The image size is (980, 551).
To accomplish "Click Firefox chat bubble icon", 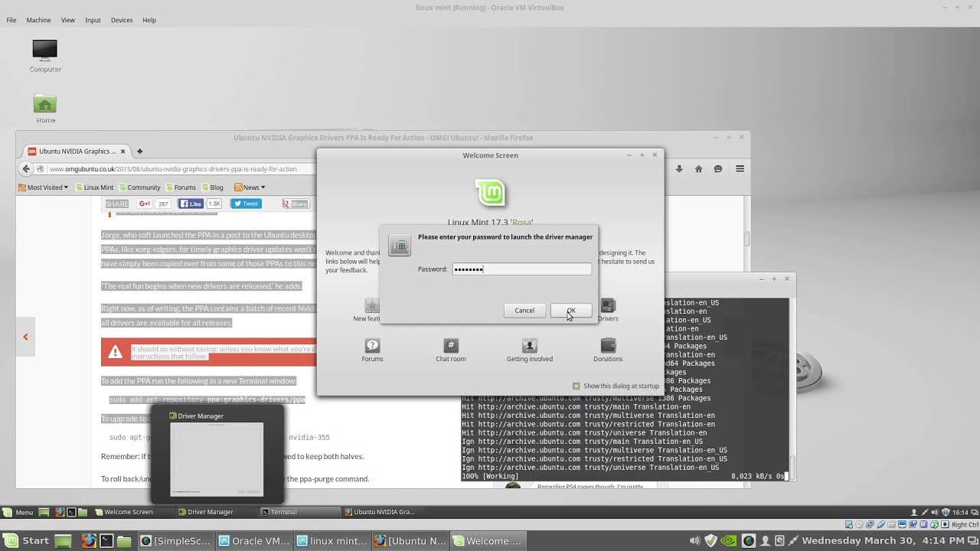I will pyautogui.click(x=718, y=169).
